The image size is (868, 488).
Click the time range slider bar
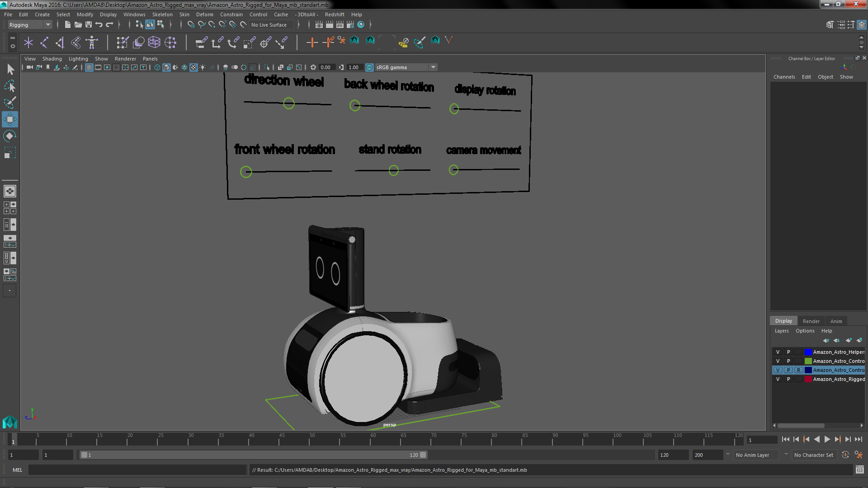pos(253,455)
